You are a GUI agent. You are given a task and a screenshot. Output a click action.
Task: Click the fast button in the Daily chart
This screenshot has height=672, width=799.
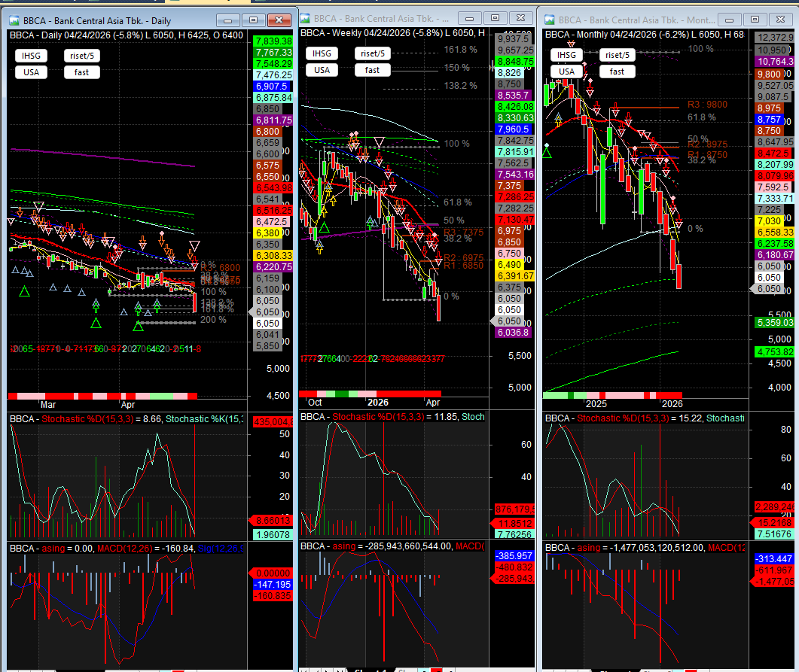pos(82,72)
